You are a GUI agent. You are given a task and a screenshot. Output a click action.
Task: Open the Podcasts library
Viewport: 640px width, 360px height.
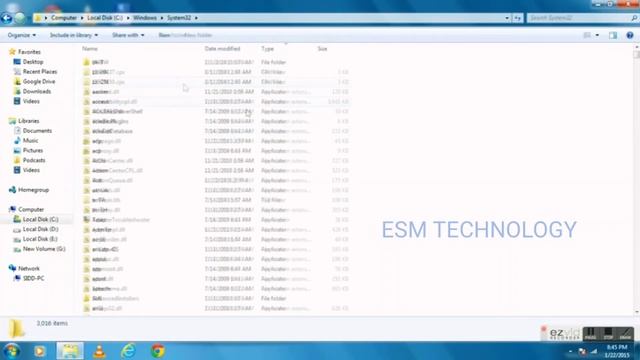tap(34, 160)
